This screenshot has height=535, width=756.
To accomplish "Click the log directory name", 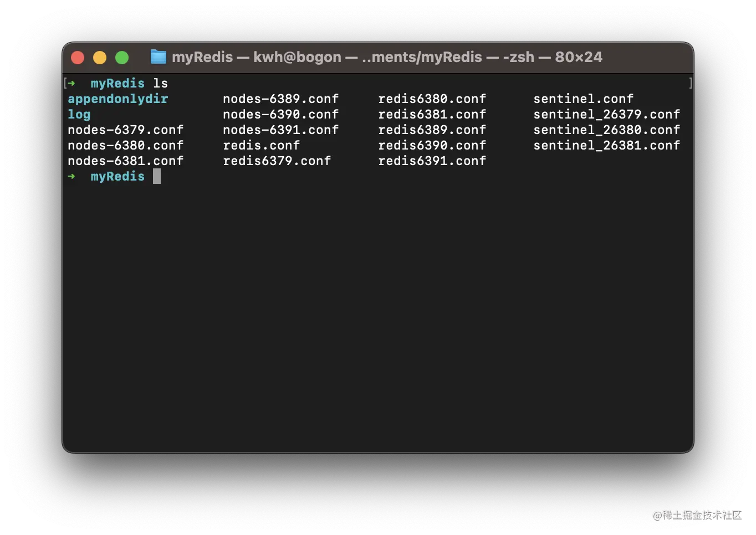I will tap(79, 114).
